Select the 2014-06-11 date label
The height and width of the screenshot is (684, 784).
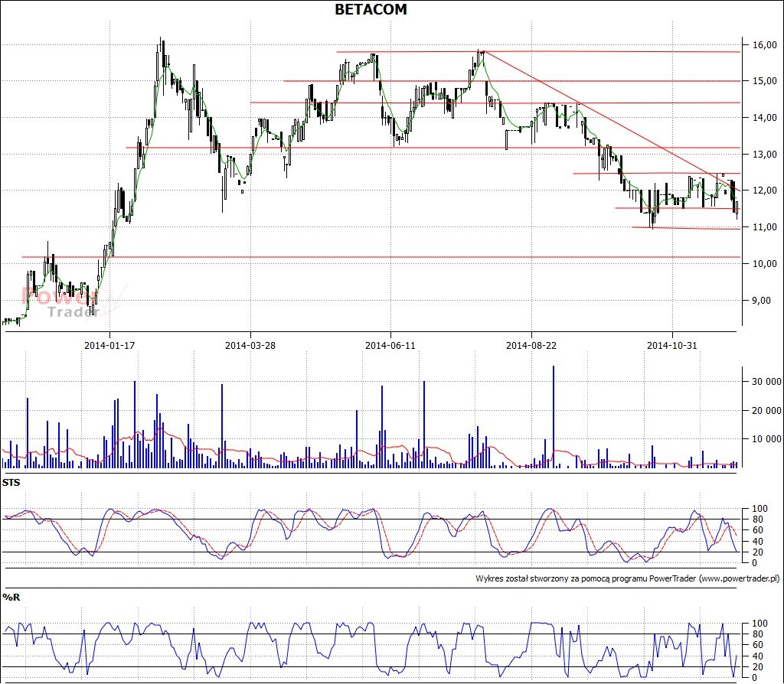coord(390,345)
